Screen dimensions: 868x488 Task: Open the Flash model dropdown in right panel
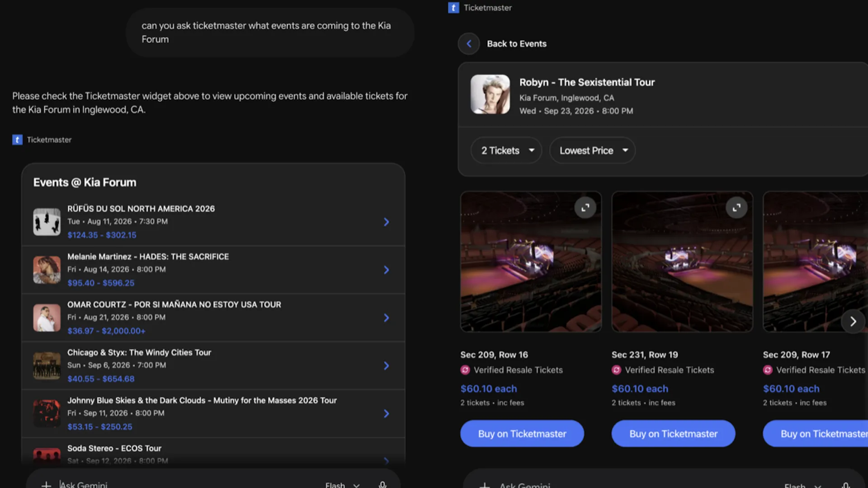[802, 486]
